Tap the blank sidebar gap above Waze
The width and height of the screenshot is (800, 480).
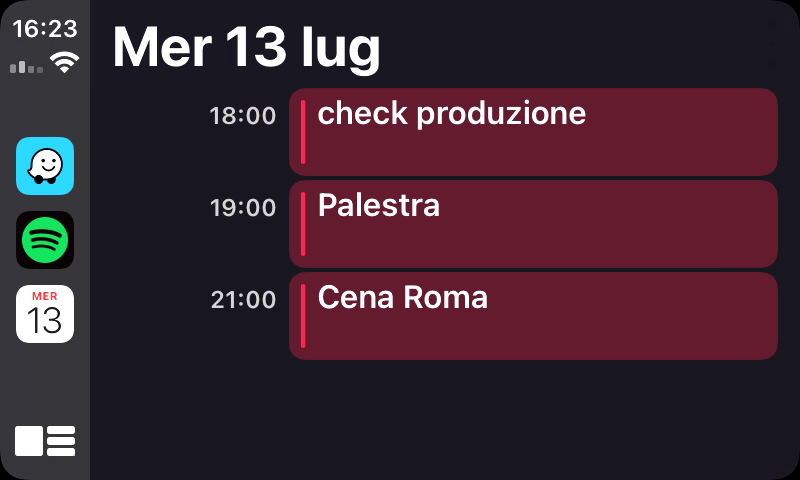click(x=45, y=108)
